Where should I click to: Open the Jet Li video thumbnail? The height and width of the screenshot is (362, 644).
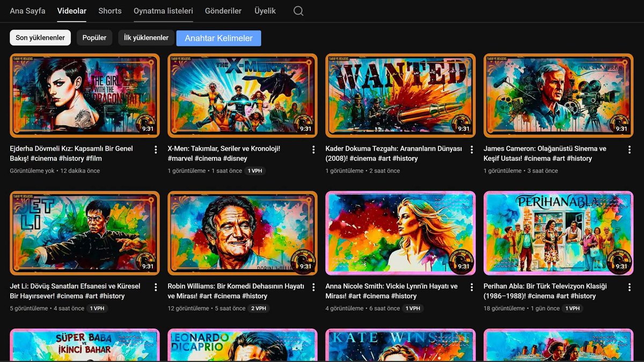click(85, 233)
